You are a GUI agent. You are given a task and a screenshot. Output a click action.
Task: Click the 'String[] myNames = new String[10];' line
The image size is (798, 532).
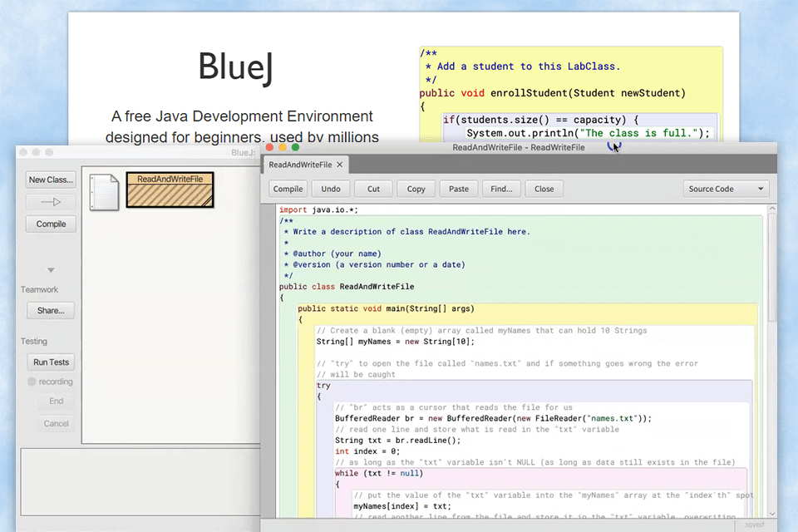coord(396,342)
